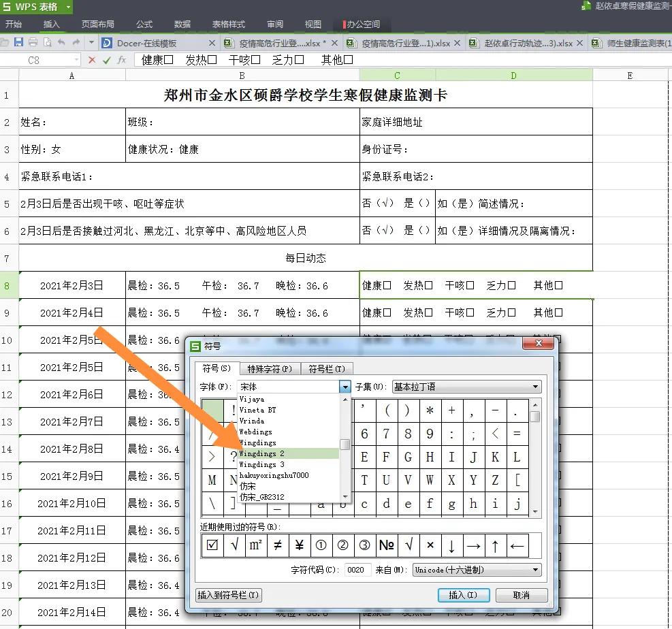
Task: Switch to 特殊字符(P) tab in dialog
Action: pyautogui.click(x=270, y=369)
